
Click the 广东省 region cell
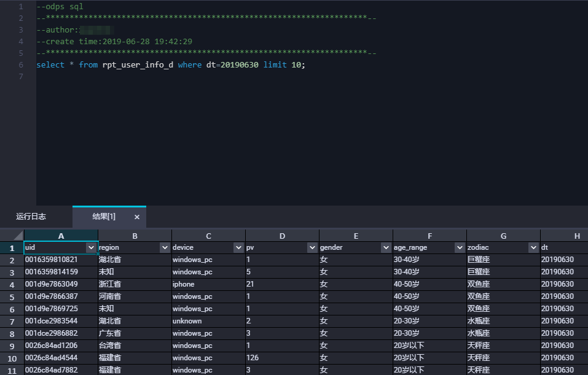135,333
